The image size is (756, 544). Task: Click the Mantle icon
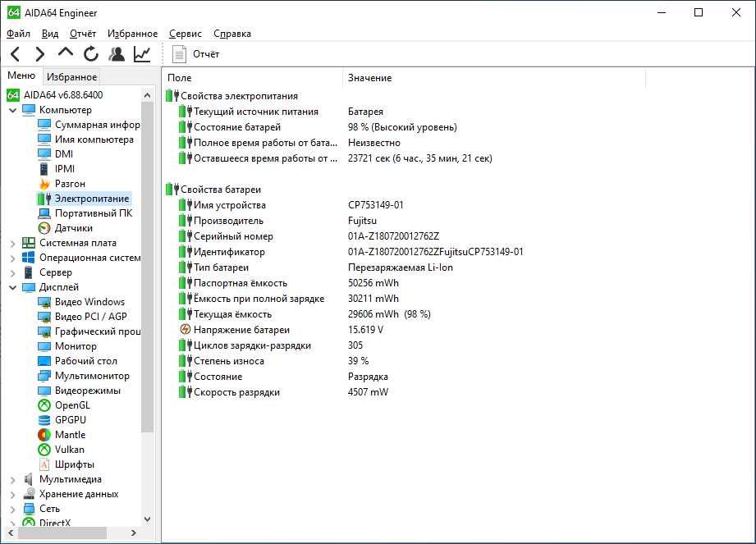[x=44, y=435]
